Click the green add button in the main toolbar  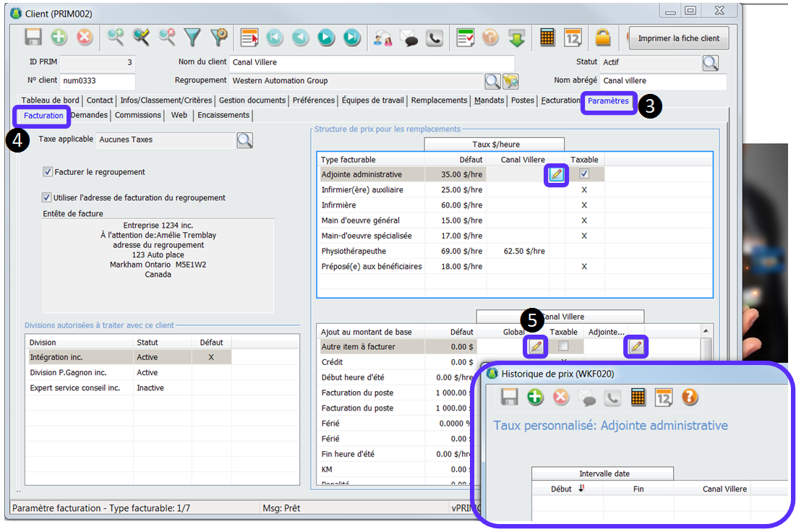pyautogui.click(x=60, y=38)
